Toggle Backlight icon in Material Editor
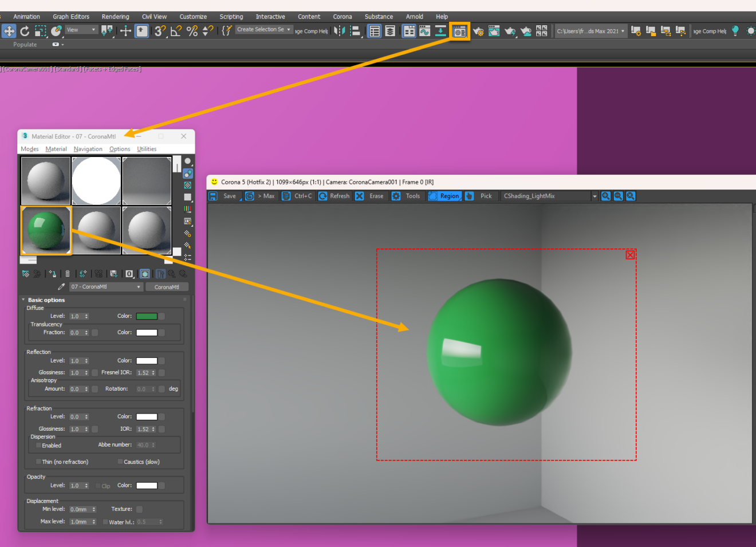756x547 pixels. tap(188, 173)
